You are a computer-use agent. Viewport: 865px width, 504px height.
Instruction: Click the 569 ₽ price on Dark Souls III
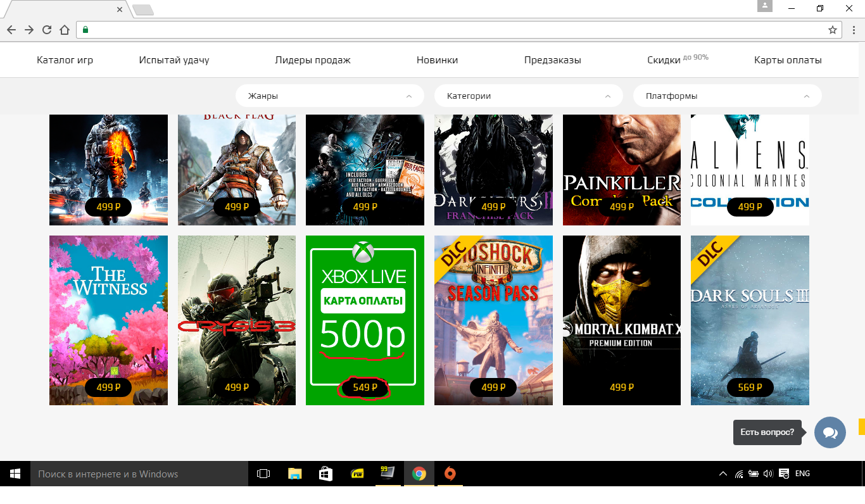[x=750, y=387]
